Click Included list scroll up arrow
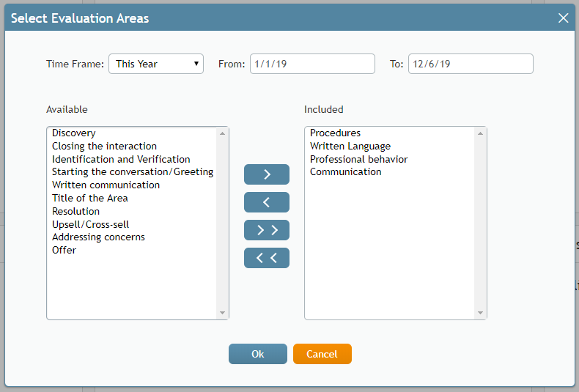Image resolution: width=579 pixels, height=392 pixels. pyautogui.click(x=480, y=133)
